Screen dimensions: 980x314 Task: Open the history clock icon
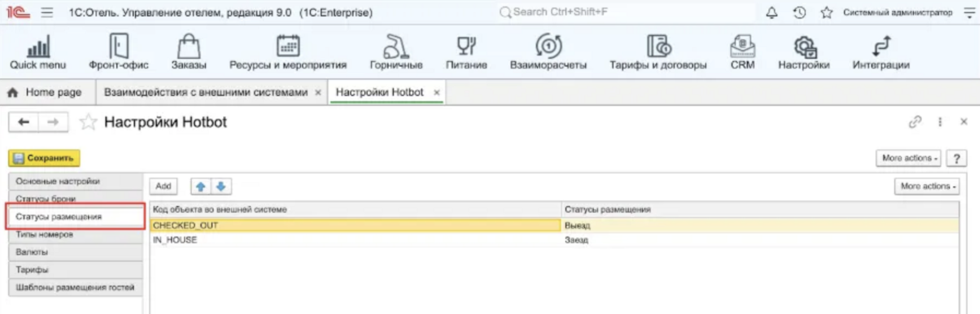[x=799, y=12]
